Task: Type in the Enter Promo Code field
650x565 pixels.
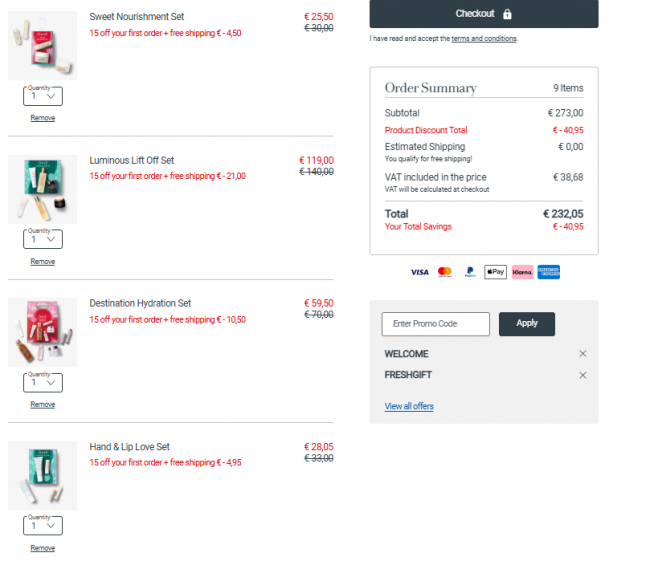Action: tap(435, 324)
